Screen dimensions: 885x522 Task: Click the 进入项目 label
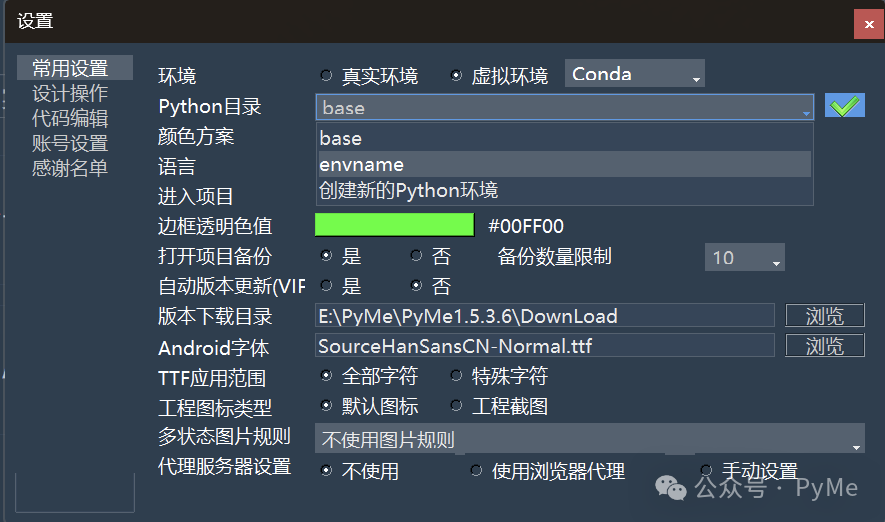click(196, 196)
